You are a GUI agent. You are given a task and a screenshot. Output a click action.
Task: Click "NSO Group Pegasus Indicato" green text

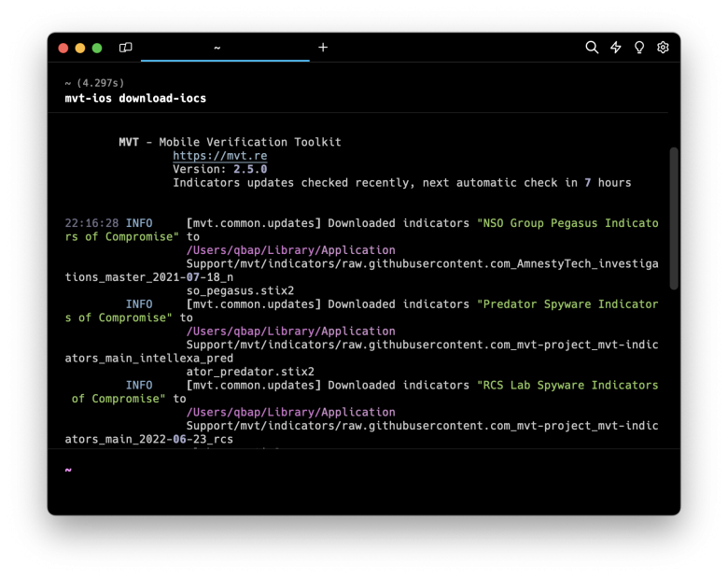(567, 223)
